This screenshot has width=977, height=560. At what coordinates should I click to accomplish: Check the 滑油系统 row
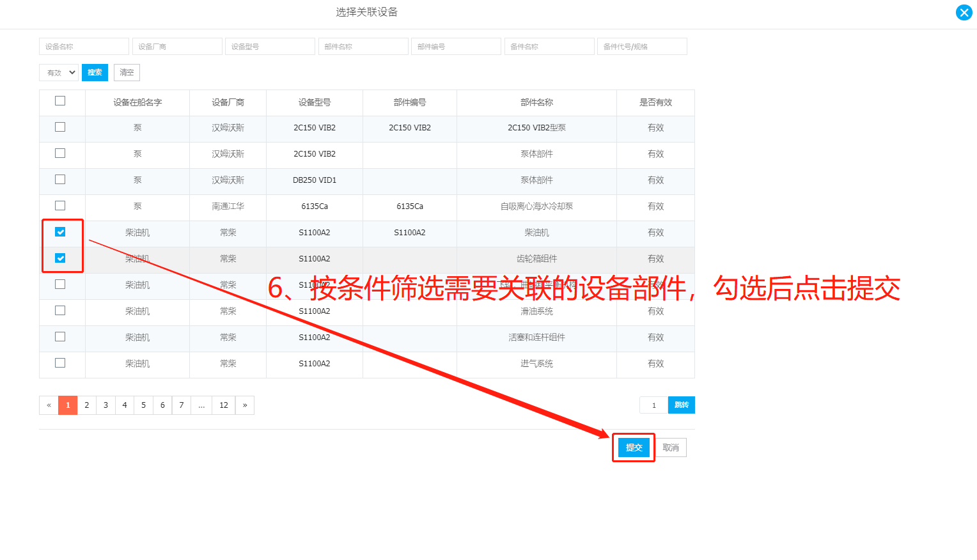[x=60, y=311]
